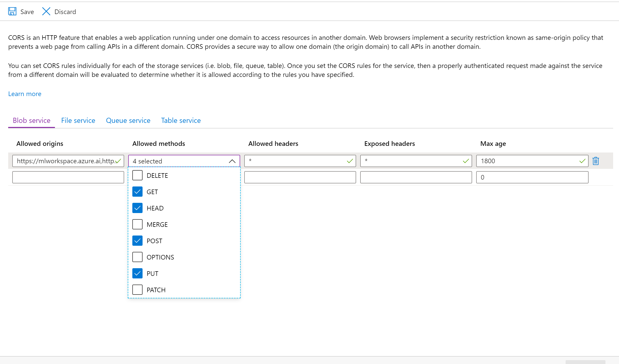Viewport: 619px width, 364px height.
Task: Tick the OPTIONS method checkbox
Action: tap(137, 257)
